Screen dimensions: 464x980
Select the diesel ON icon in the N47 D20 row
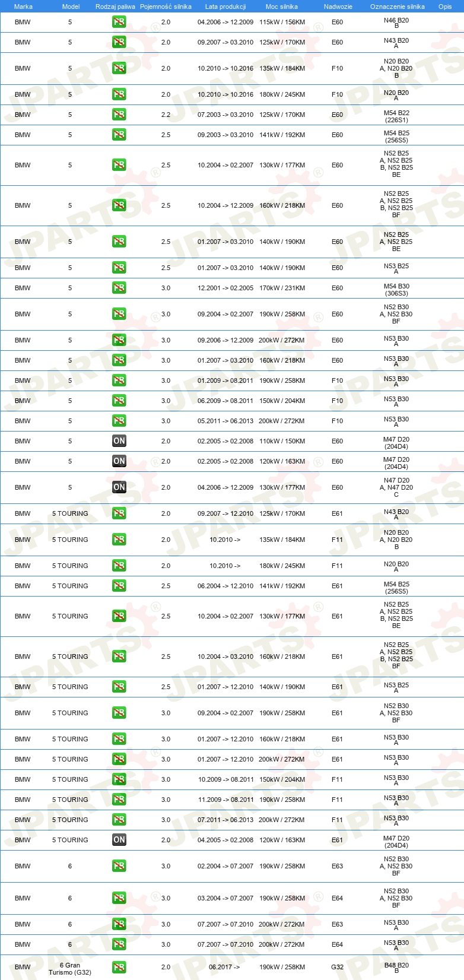point(119,487)
